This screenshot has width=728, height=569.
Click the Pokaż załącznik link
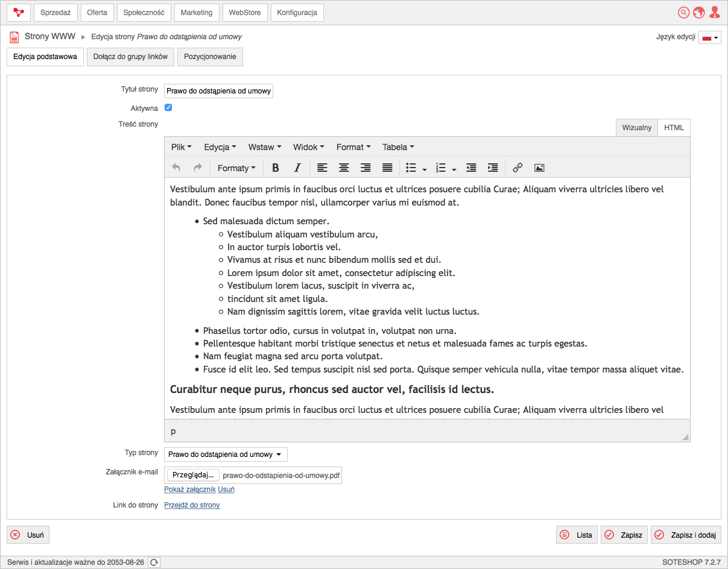(190, 489)
